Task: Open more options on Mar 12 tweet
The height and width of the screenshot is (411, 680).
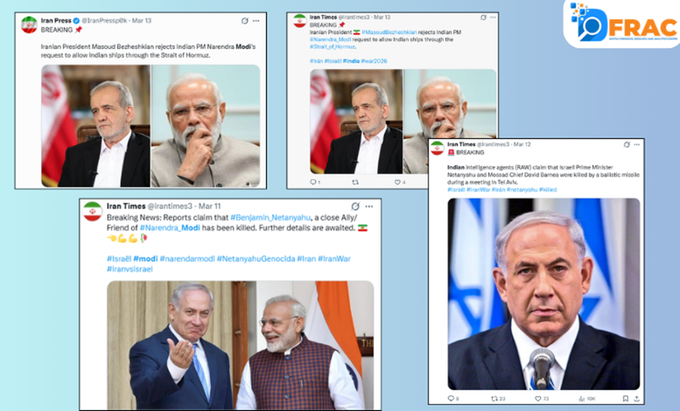Action: click(637, 144)
